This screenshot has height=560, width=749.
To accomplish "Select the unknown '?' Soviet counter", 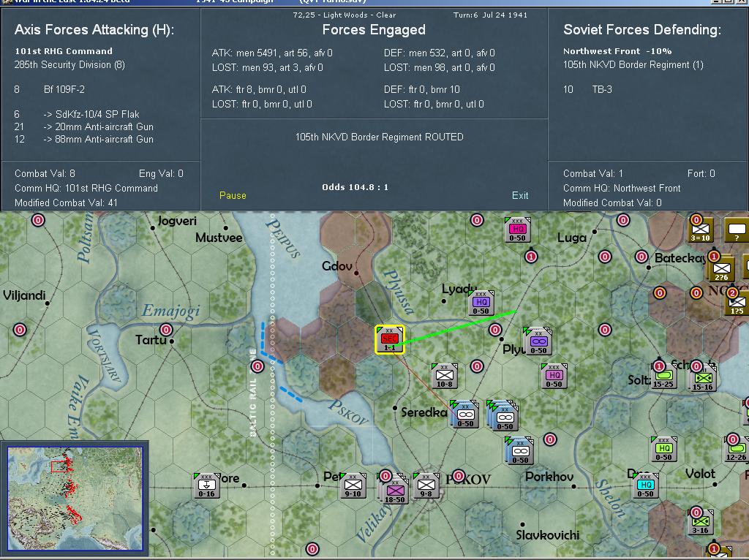I will tap(737, 230).
